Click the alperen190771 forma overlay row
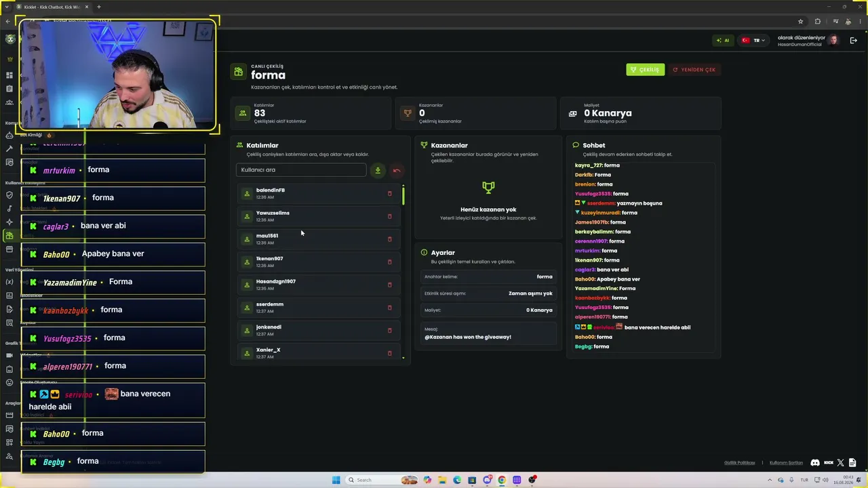 113,366
